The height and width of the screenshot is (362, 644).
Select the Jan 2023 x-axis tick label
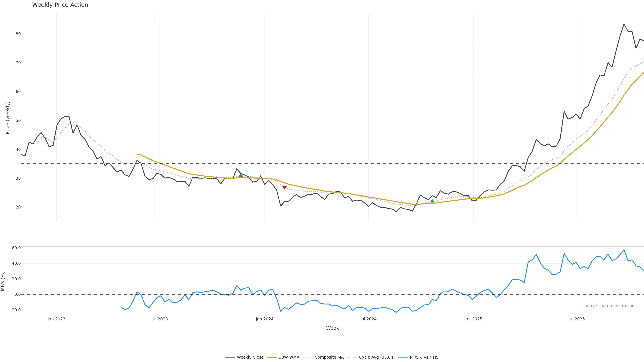(56, 319)
